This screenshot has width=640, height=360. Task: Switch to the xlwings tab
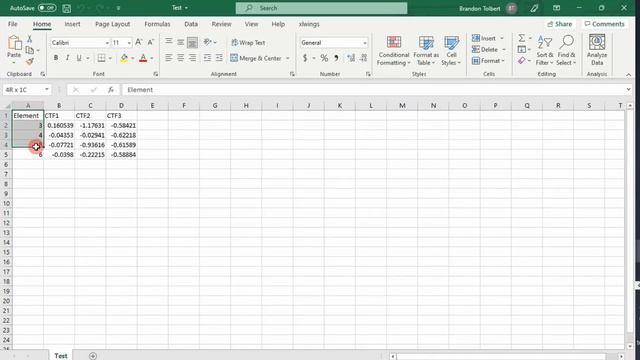coord(309,24)
